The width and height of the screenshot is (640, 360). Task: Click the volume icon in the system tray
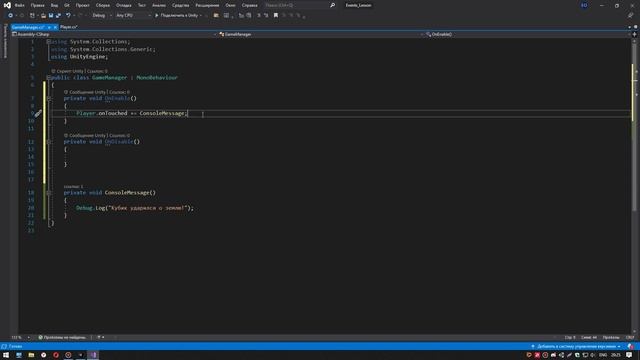click(x=593, y=355)
